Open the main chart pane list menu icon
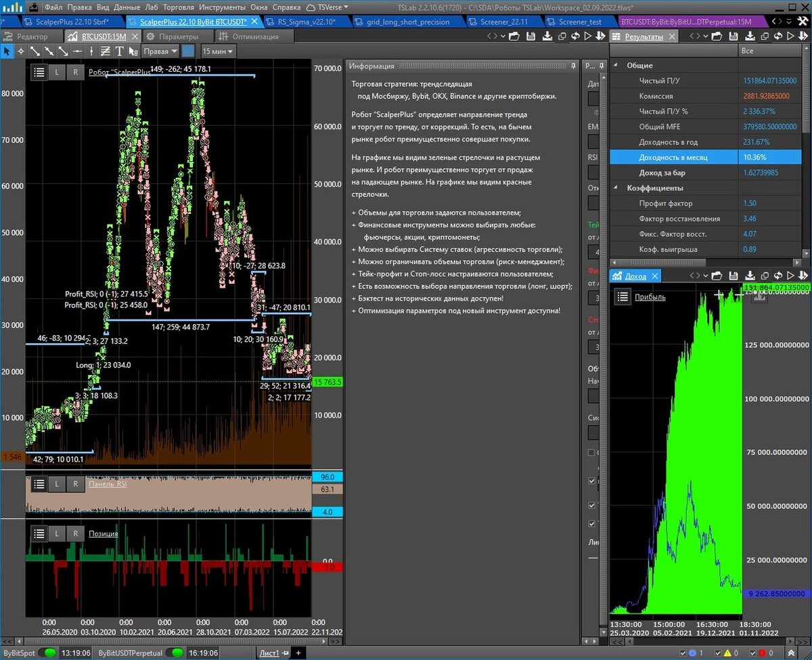 point(39,72)
